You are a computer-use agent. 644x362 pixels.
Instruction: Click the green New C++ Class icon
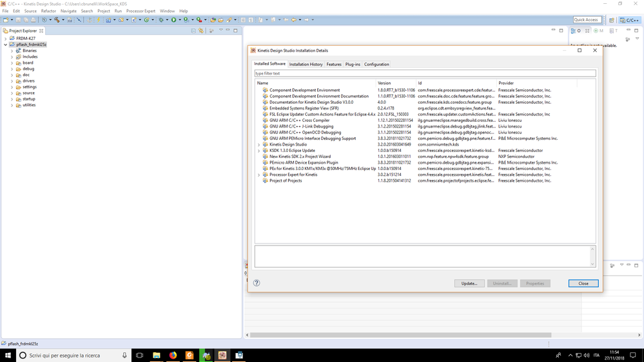pyautogui.click(x=146, y=20)
